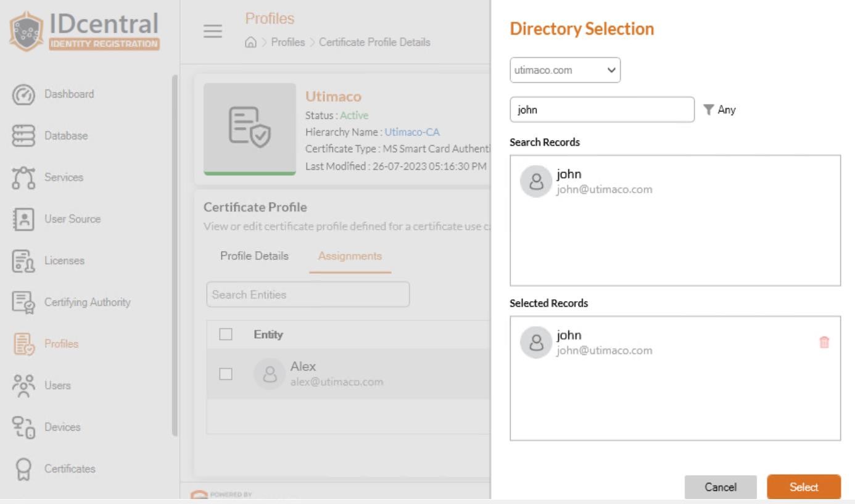Click Alex's user avatar icon
The width and height of the screenshot is (855, 504).
coord(269,374)
